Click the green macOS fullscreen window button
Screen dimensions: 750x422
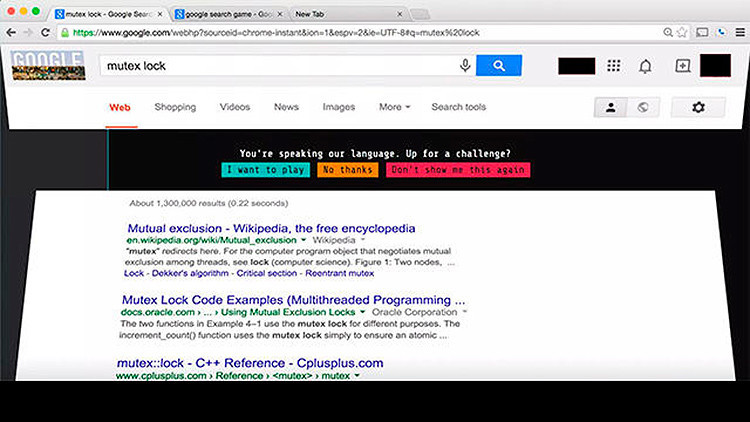[36, 11]
